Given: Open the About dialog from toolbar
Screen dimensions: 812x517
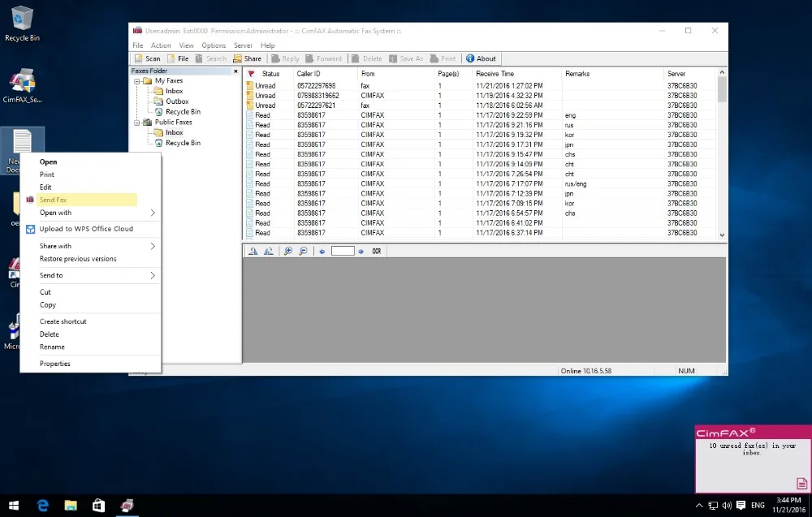Looking at the screenshot, I should tap(481, 58).
